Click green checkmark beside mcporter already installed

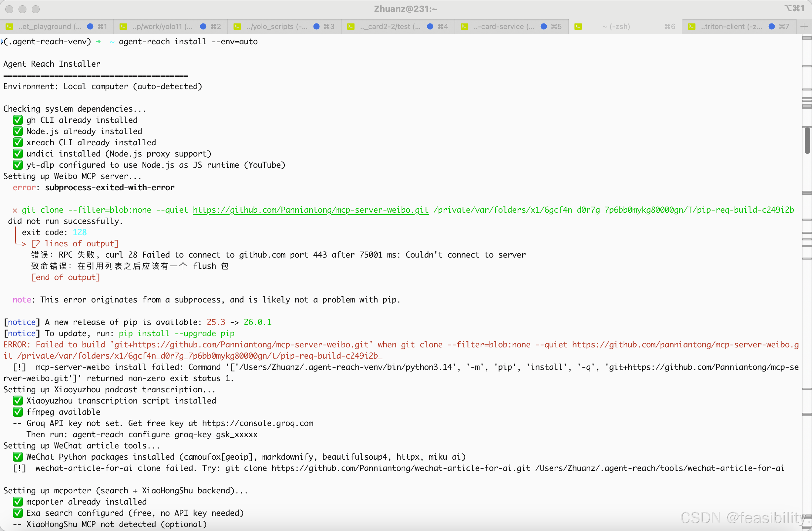[18, 502]
